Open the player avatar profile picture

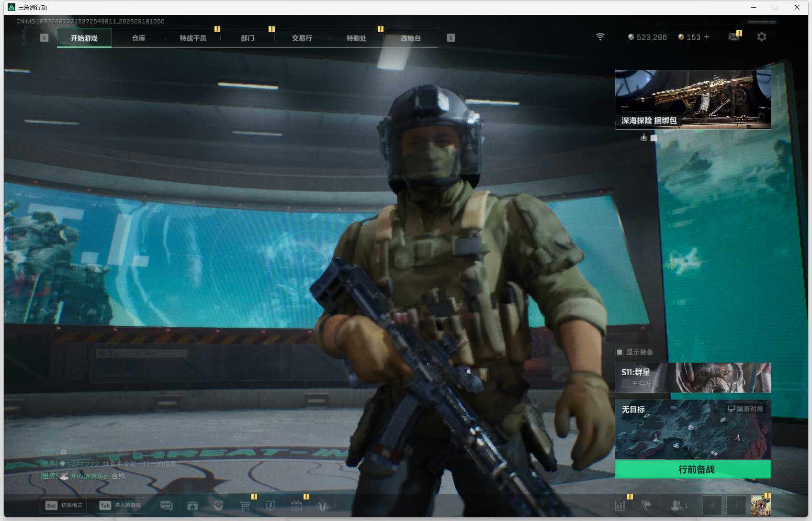pyautogui.click(x=760, y=505)
